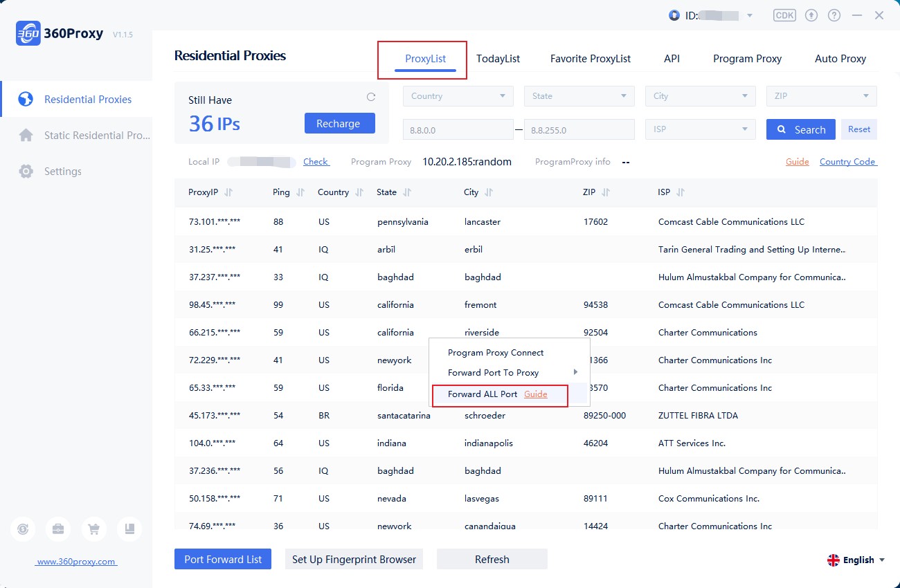Select the proxy row 73.101.***.***
The image size is (900, 588).
coord(526,222)
